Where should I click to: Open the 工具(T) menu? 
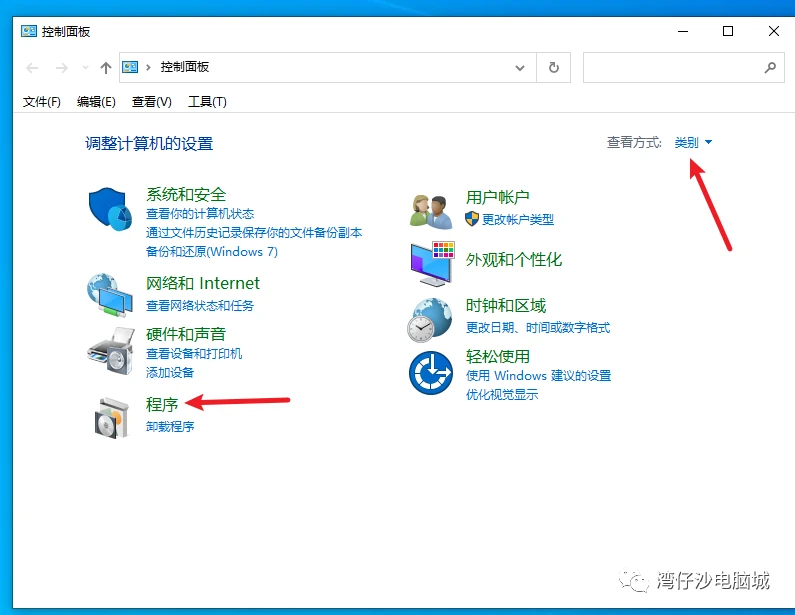coord(207,102)
